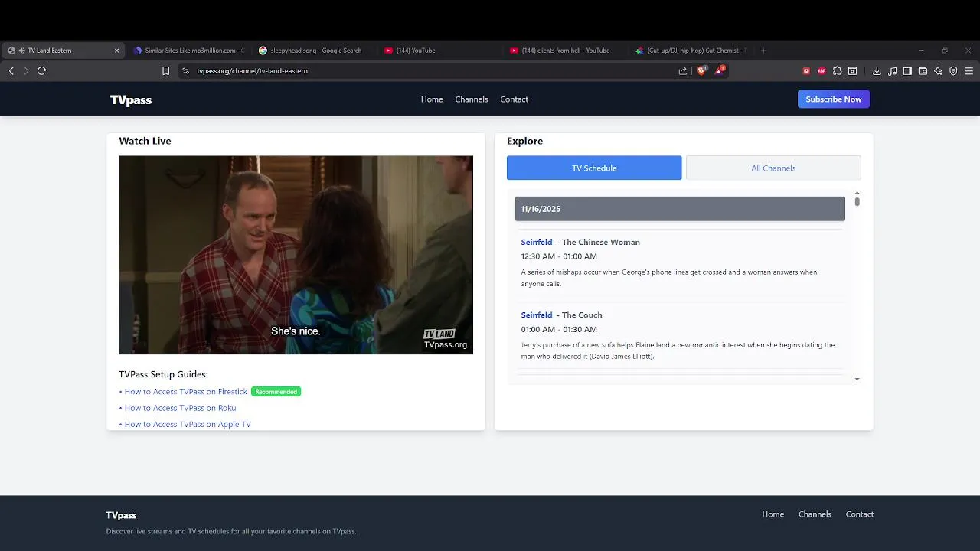
Task: Click the schedule scrollbar down arrow
Action: 857,379
